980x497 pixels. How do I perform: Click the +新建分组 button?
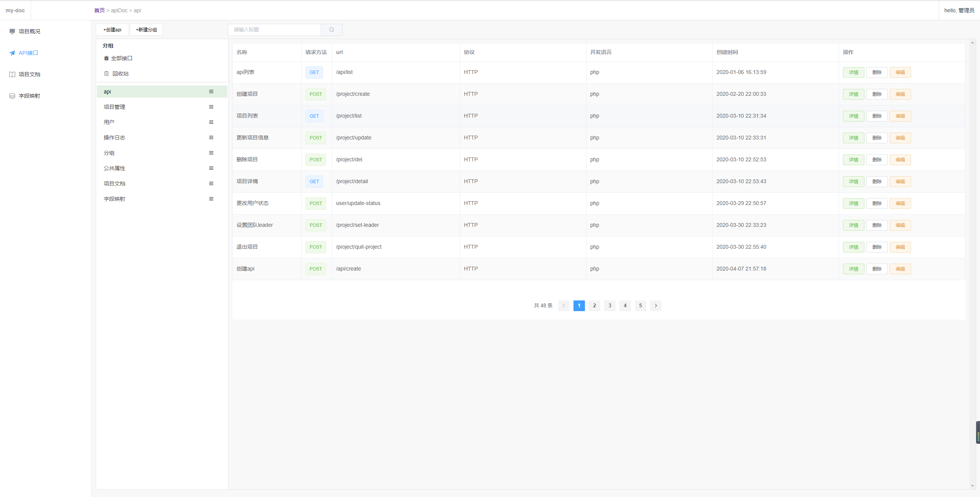click(x=146, y=30)
